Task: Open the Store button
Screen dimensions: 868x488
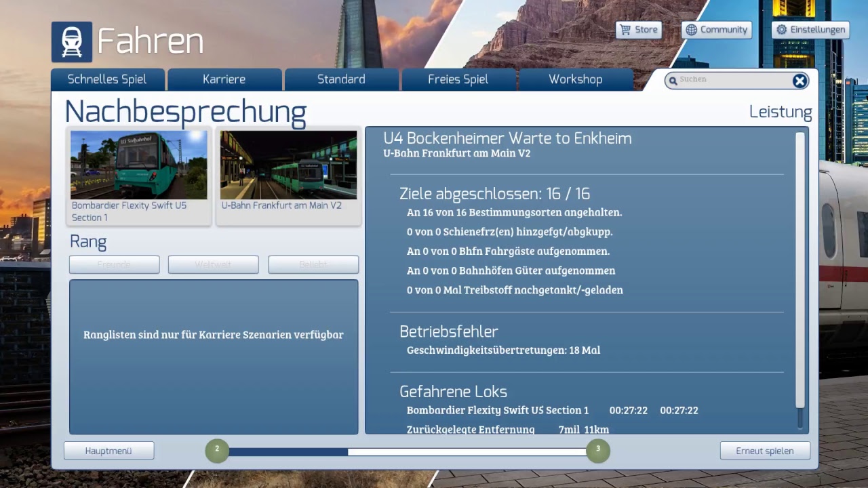Action: pyautogui.click(x=639, y=30)
